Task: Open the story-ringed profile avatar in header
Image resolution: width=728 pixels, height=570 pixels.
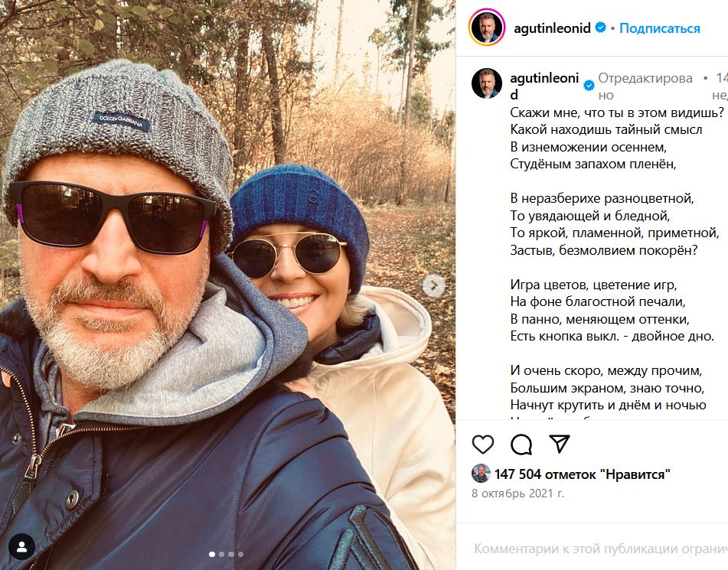Action: tap(487, 28)
